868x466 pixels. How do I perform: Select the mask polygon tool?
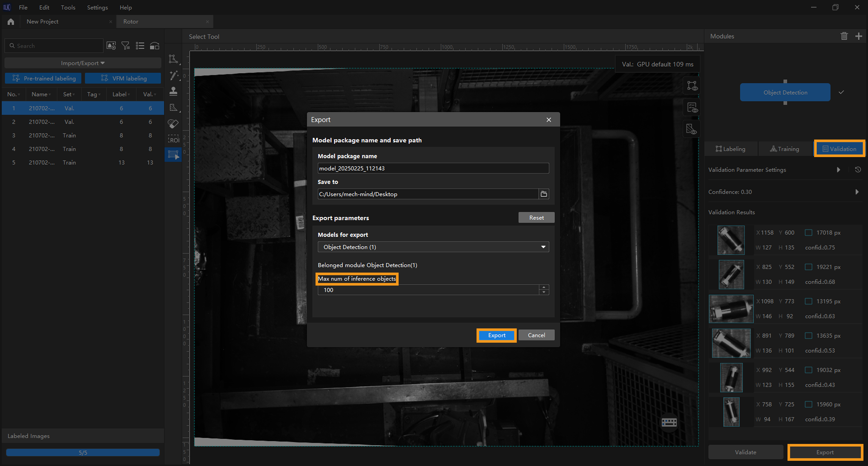[174, 107]
